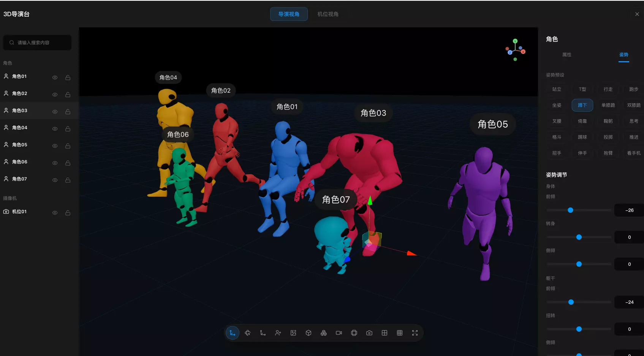The width and height of the screenshot is (644, 356).
Task: Click the lock icon for 角色01
Action: [68, 78]
